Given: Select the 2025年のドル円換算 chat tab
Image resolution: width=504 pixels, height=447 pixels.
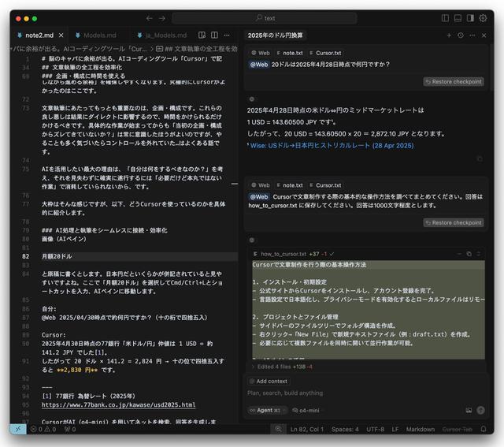Looking at the screenshot, I should pyautogui.click(x=275, y=35).
